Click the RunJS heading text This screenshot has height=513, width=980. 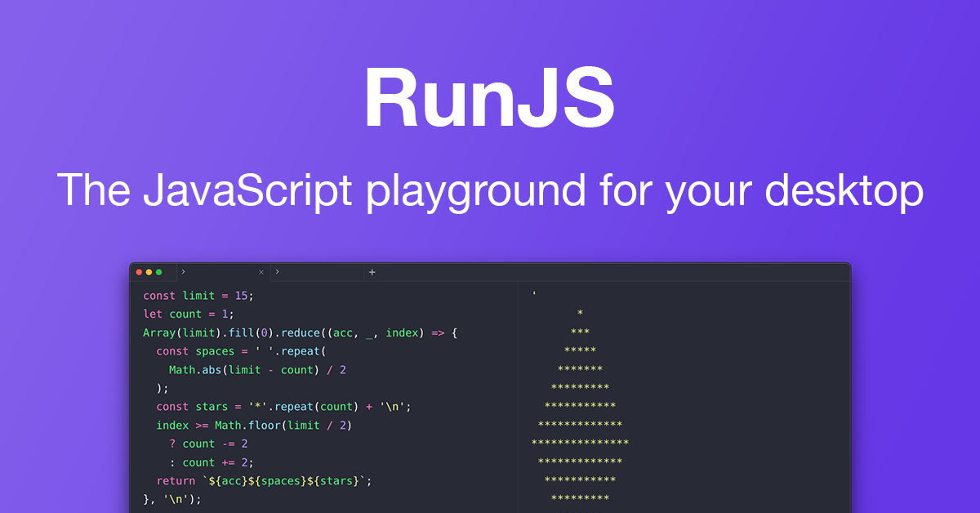[490, 96]
